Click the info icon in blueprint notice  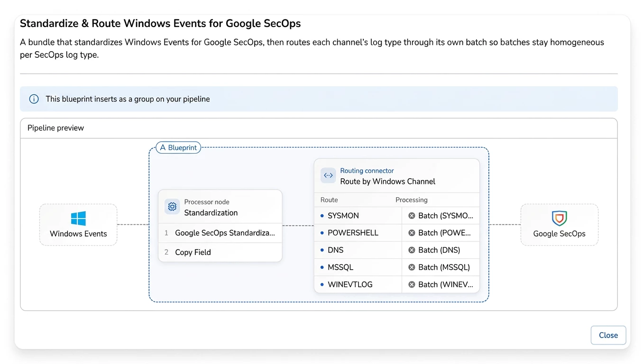[x=34, y=99]
